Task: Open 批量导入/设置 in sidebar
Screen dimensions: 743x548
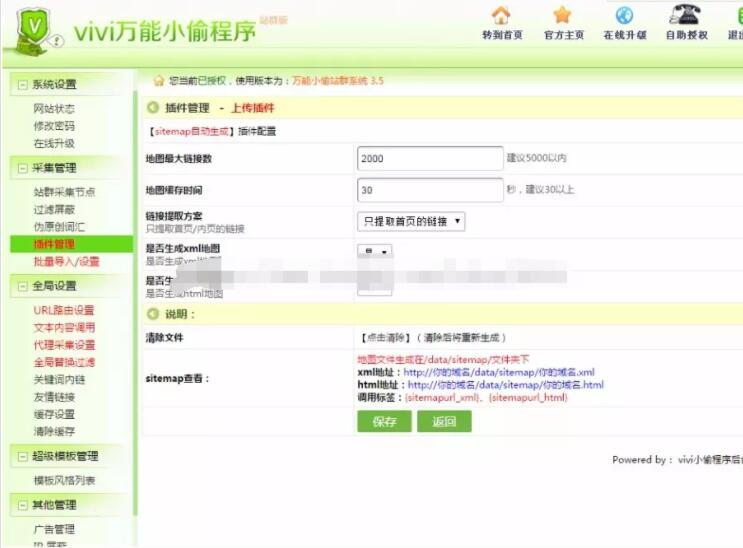Action: pyautogui.click(x=66, y=262)
